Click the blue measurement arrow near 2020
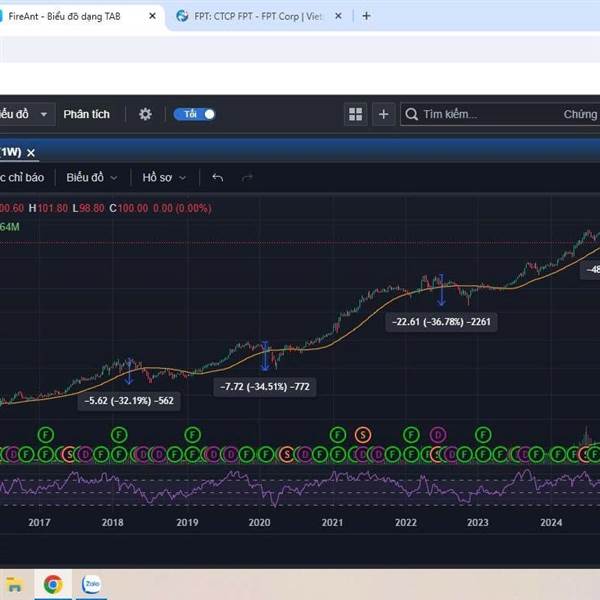Screen dimensions: 600x600 click(x=265, y=356)
